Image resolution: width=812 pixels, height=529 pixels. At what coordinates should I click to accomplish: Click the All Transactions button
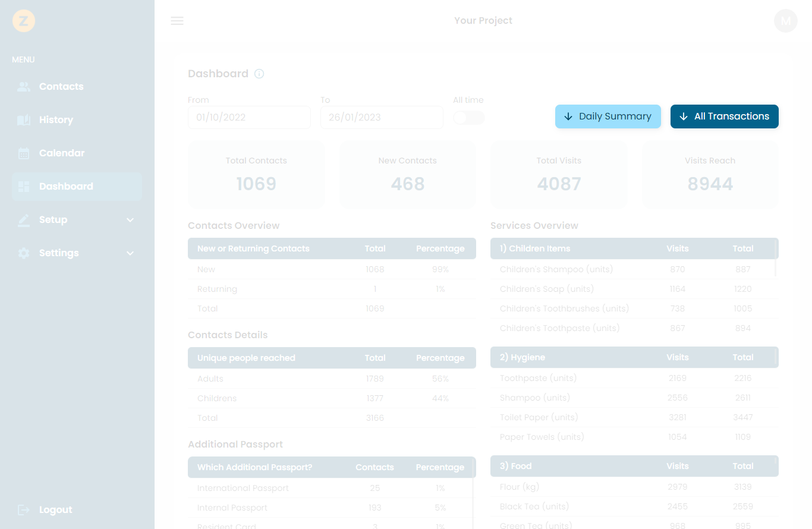pos(725,116)
